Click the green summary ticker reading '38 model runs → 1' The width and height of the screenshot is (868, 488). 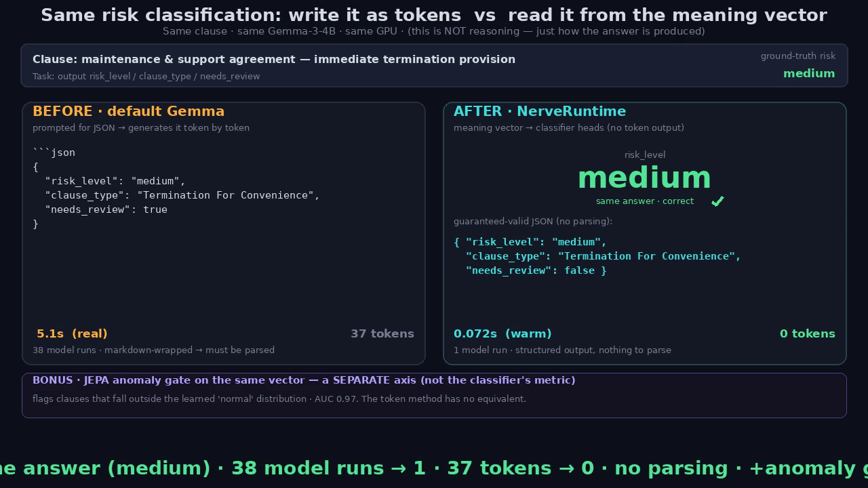pyautogui.click(x=434, y=468)
